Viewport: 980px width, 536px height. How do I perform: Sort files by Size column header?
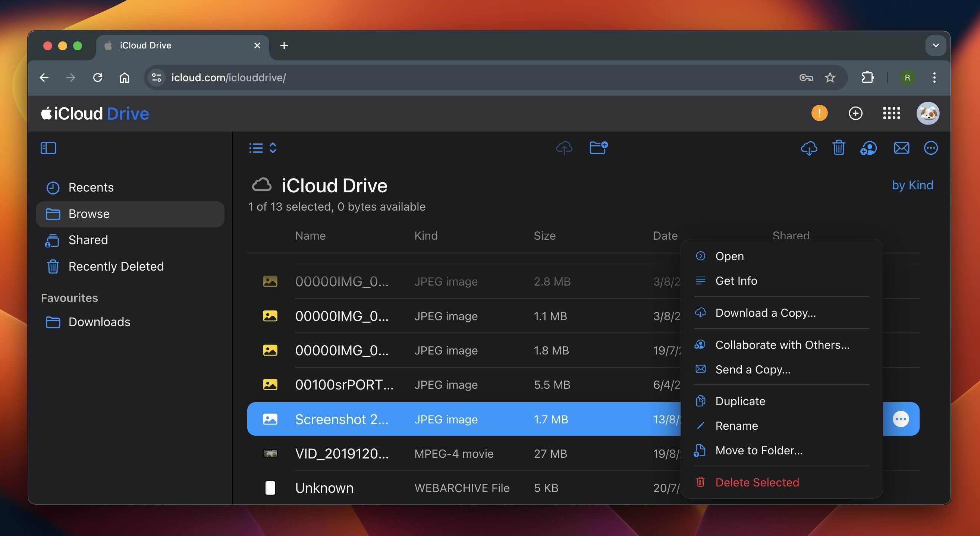pyautogui.click(x=544, y=236)
